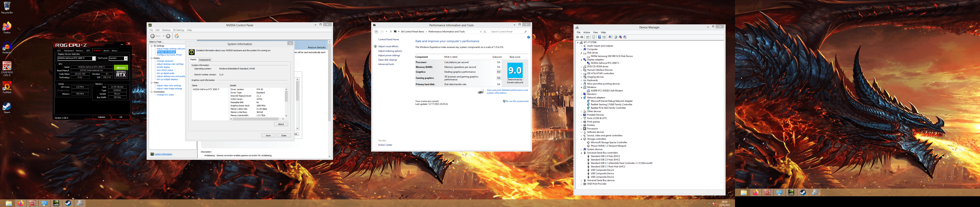Image resolution: width=980 pixels, height=207 pixels.
Task: Click the System Information link in NVIDIA panel
Action: pyautogui.click(x=163, y=154)
